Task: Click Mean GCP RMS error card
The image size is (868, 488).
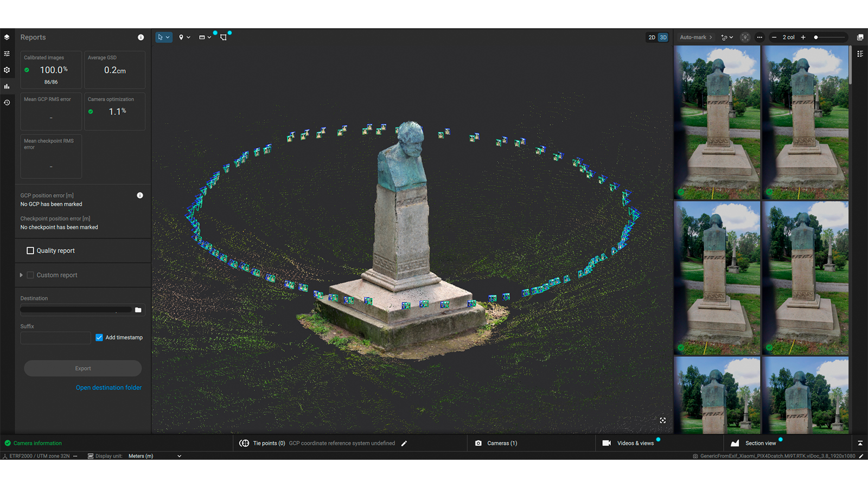Action: pos(51,112)
